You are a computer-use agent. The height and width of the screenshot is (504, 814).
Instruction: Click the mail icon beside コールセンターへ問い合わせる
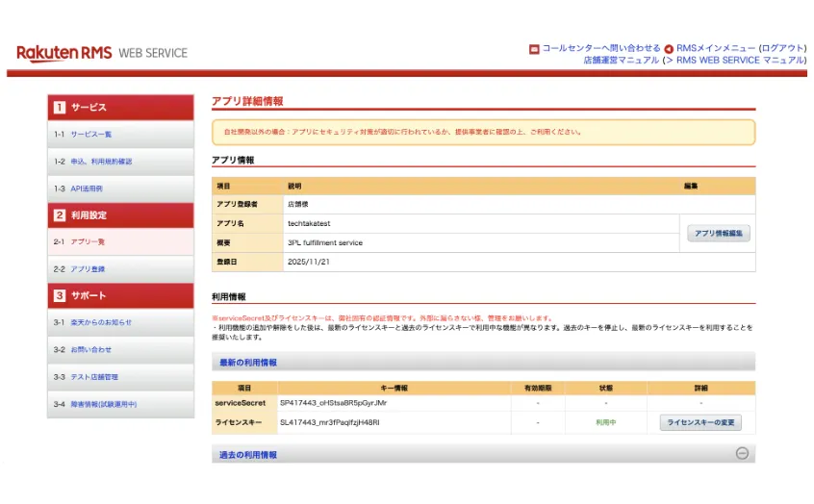tap(534, 49)
